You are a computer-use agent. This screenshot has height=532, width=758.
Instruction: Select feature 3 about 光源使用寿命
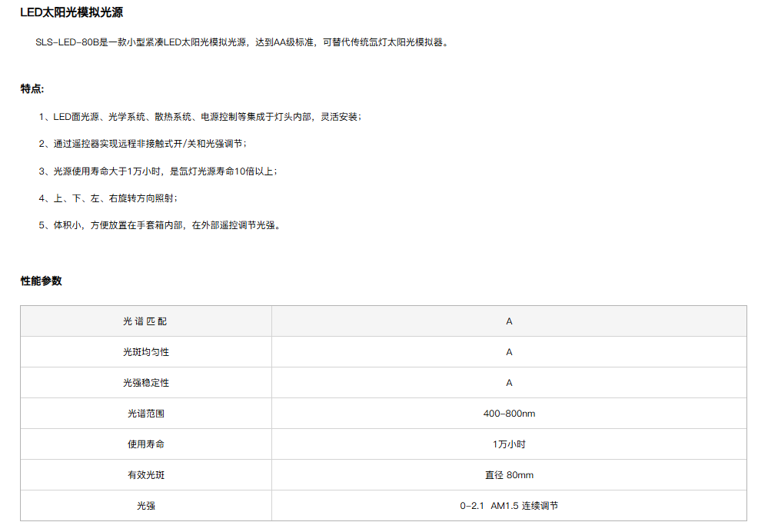click(158, 171)
